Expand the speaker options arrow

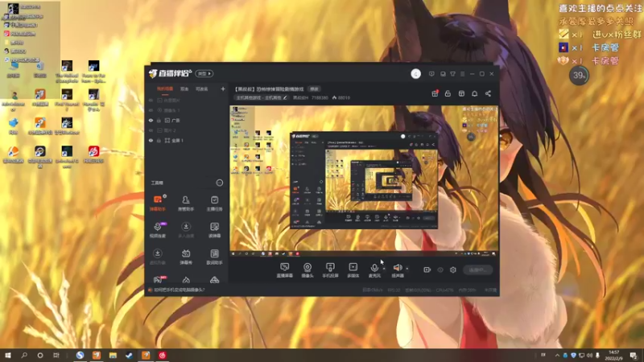click(x=407, y=269)
